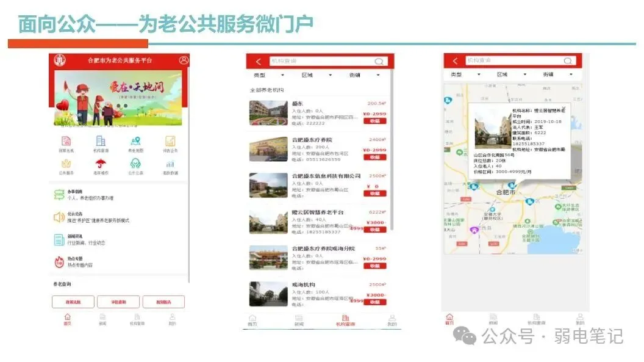Image resolution: width=644 pixels, height=362 pixels.
Task: Select 机构查询 tab on map screen bottom bar
Action: coord(537,319)
